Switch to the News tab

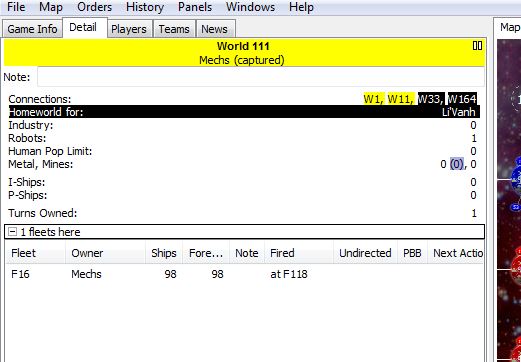point(214,29)
